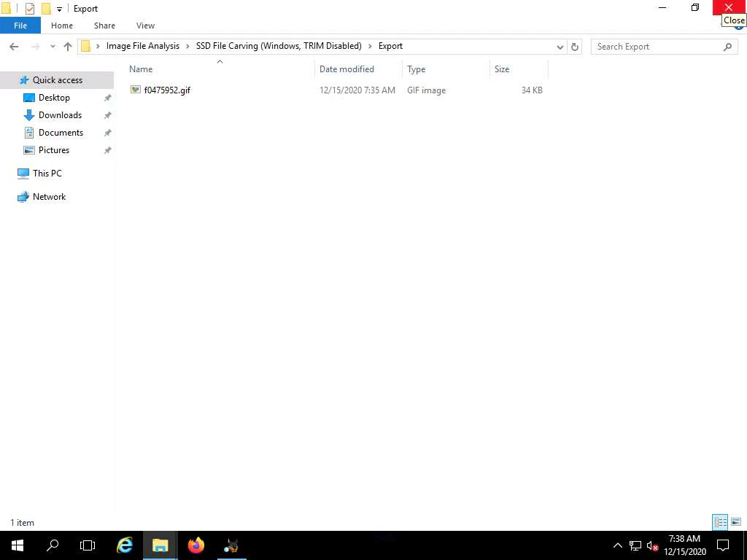The height and width of the screenshot is (560, 747).
Task: Launch Internet Explorer from taskbar
Action: 124,545
